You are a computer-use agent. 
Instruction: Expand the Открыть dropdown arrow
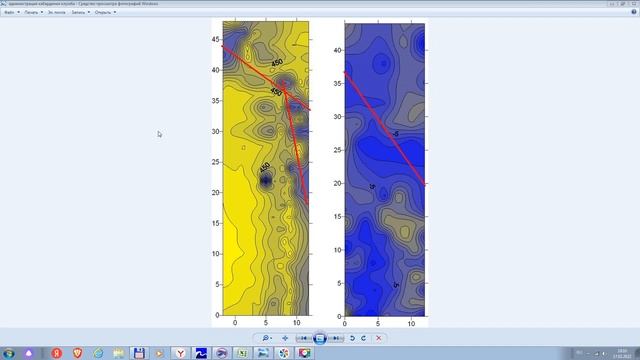[x=115, y=12]
